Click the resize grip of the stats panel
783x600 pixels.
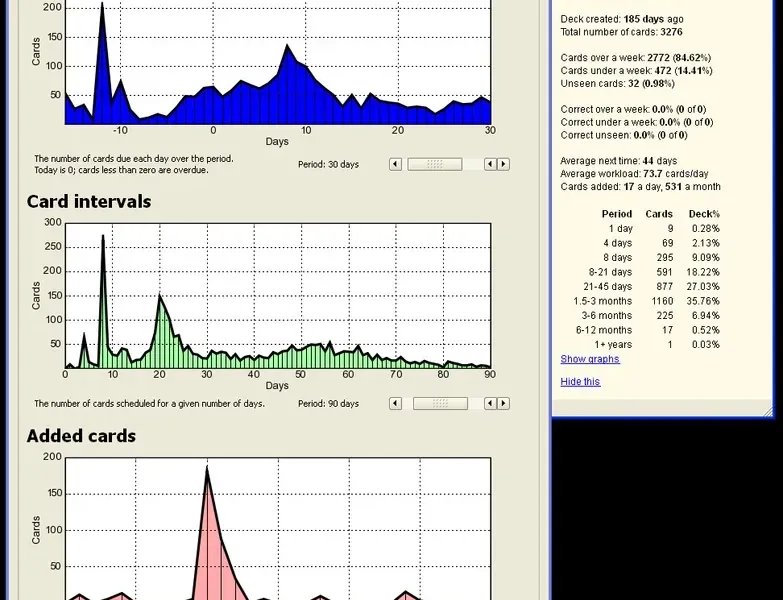[x=768, y=411]
